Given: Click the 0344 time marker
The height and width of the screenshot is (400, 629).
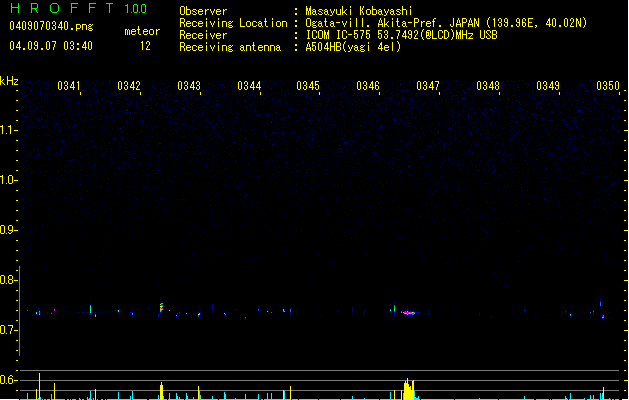Looking at the screenshot, I should [249, 86].
